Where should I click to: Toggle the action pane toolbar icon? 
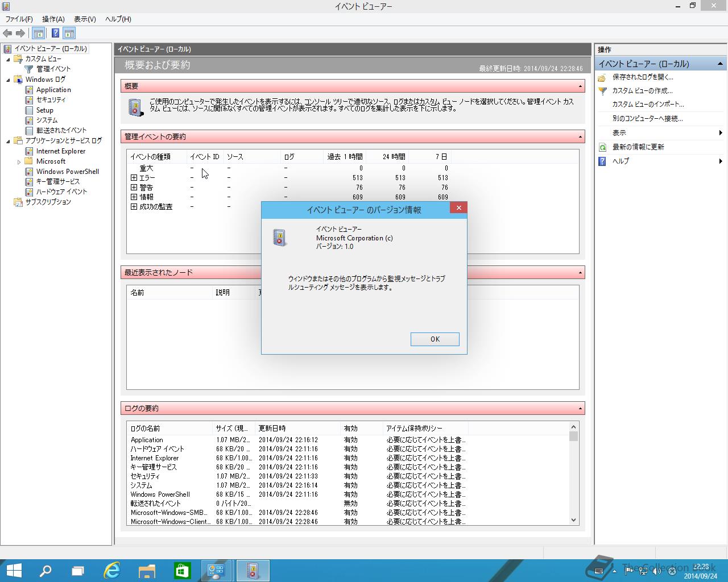coord(69,34)
